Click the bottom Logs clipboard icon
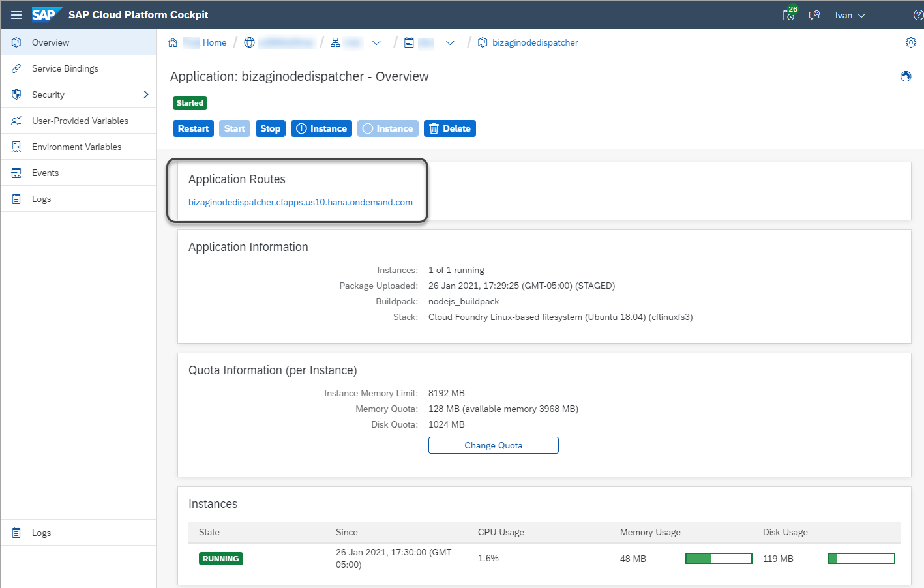Viewport: 924px width, 588px height. click(x=16, y=533)
